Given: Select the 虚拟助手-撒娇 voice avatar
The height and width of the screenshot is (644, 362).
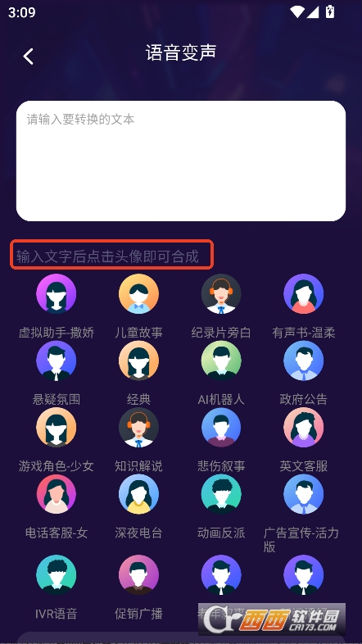Looking at the screenshot, I should (x=57, y=294).
